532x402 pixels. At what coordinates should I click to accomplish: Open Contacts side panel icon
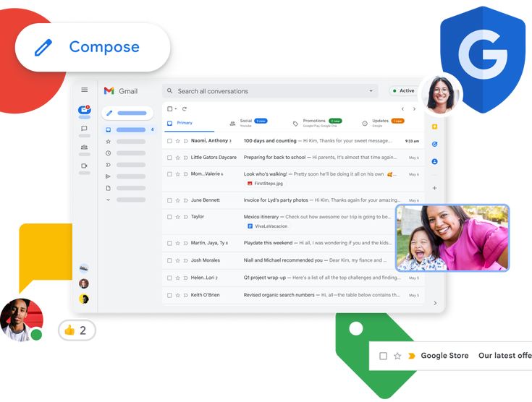point(434,161)
